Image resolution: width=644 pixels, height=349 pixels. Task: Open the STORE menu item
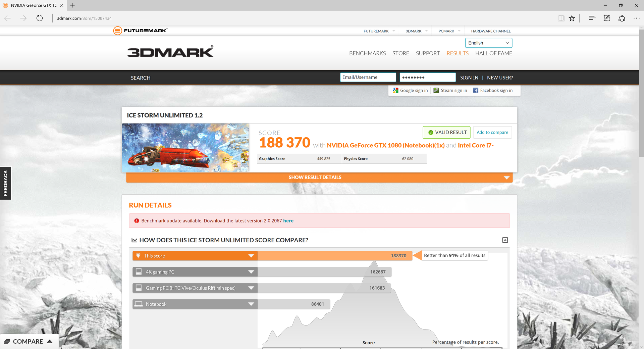pyautogui.click(x=400, y=53)
